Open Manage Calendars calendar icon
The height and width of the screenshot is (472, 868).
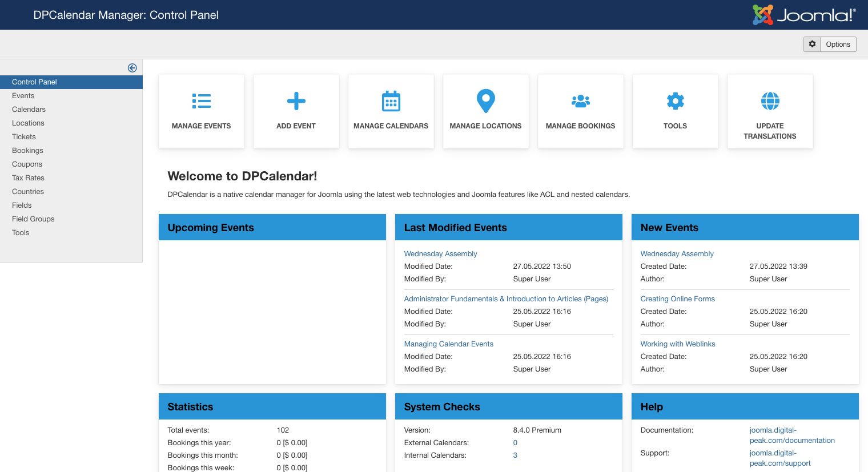(x=391, y=101)
